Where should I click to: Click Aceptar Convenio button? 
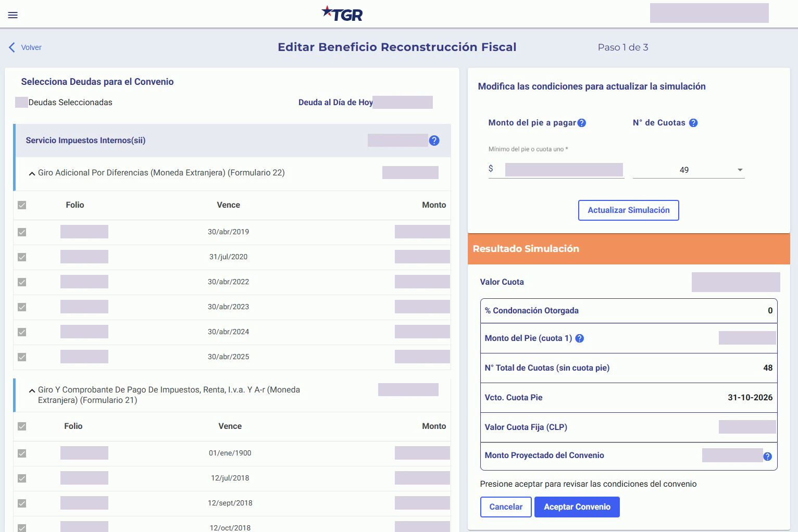point(577,507)
